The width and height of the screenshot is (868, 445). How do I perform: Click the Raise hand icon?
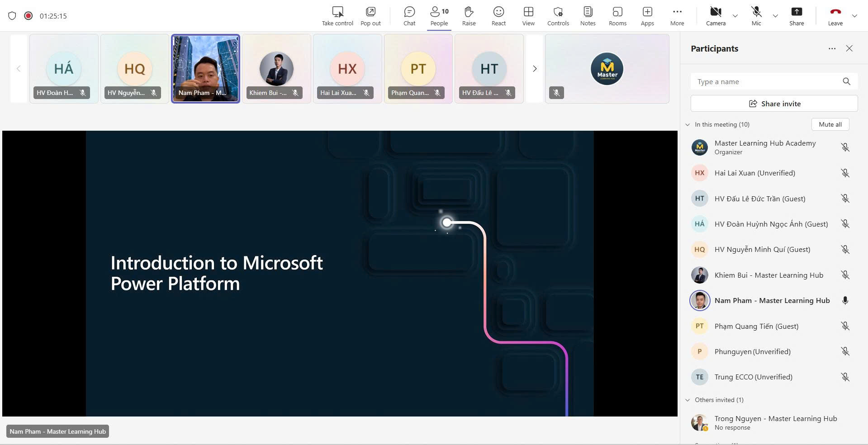(x=469, y=16)
